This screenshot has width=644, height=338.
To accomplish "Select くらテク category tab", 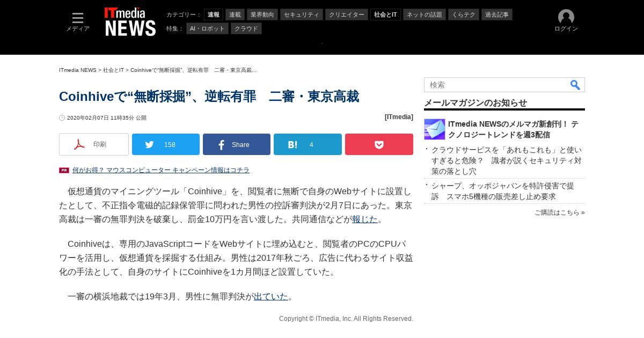I will (x=464, y=14).
